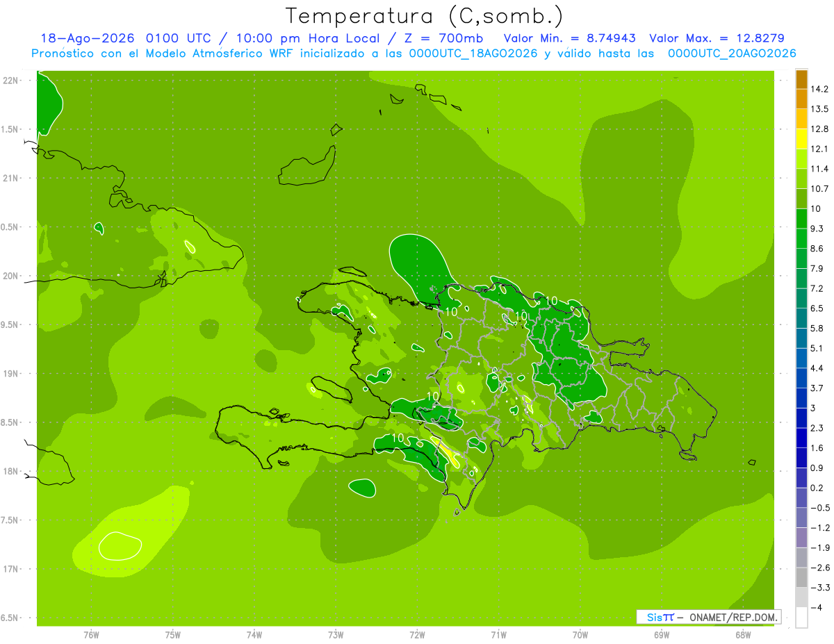Click the '0.2' legend value
This screenshot has height=644, width=834.
click(x=817, y=488)
